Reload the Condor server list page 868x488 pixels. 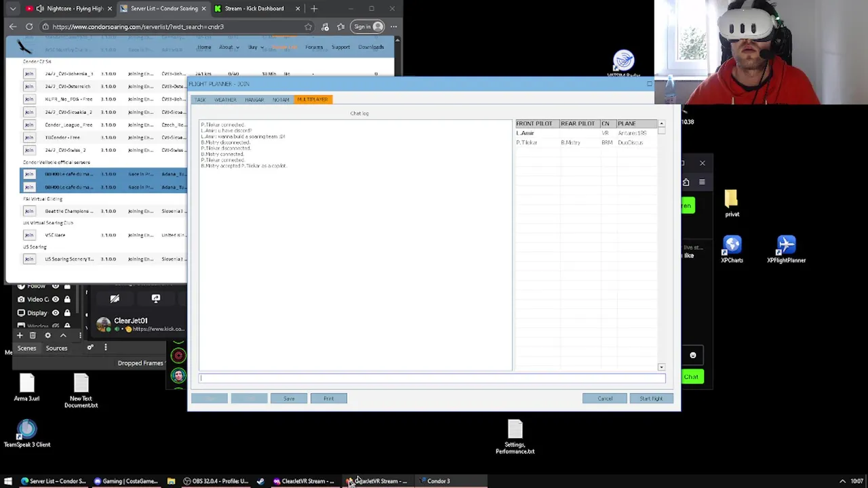click(x=29, y=26)
